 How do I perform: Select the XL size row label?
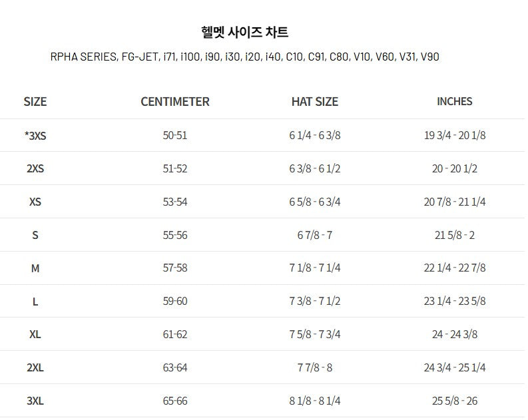click(35, 334)
